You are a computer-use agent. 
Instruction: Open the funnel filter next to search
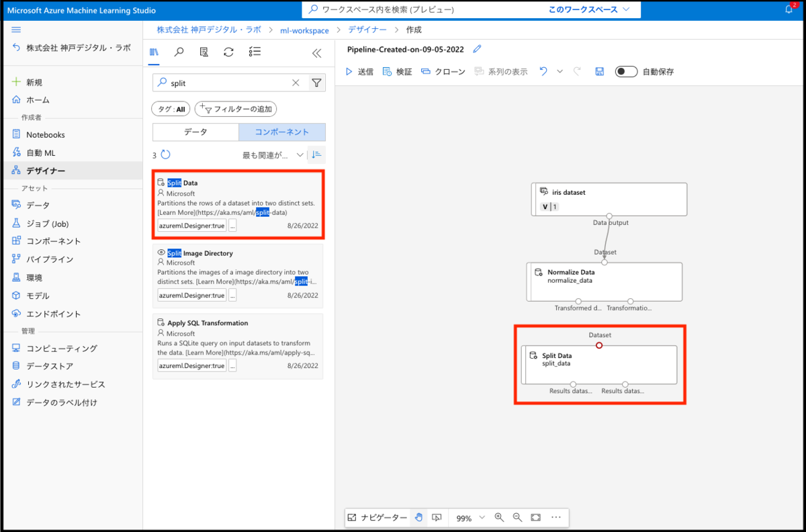click(x=316, y=83)
